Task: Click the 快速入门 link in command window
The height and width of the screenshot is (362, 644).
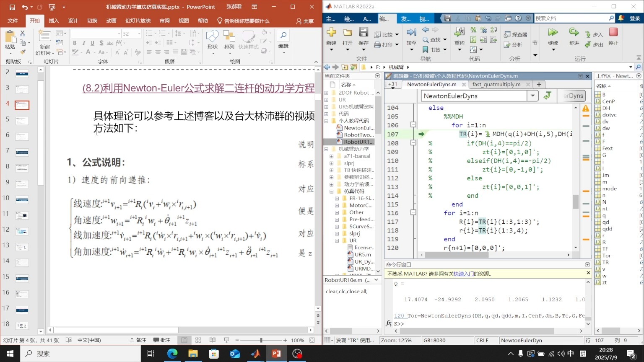Action: point(464,274)
